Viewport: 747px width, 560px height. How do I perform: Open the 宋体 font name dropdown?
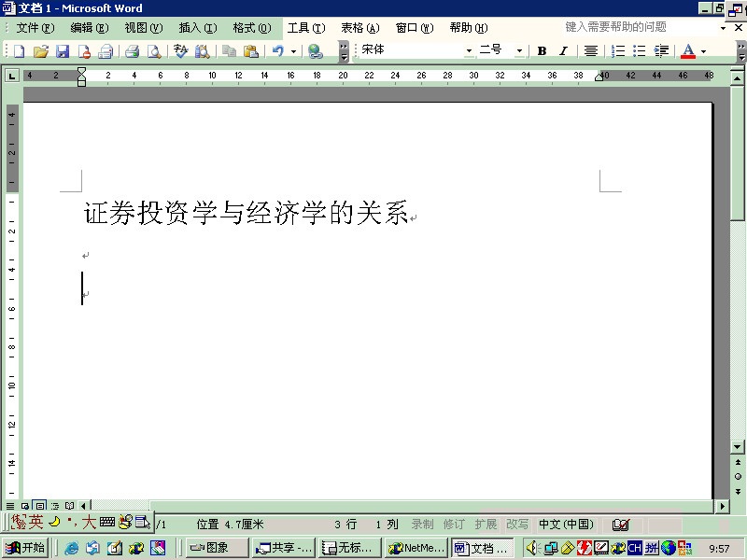tap(469, 51)
